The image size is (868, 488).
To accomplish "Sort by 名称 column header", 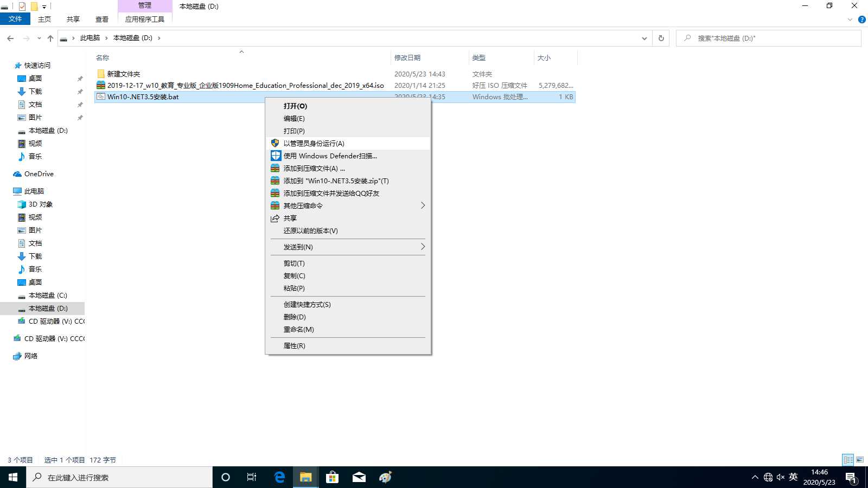I will pyautogui.click(x=242, y=57).
